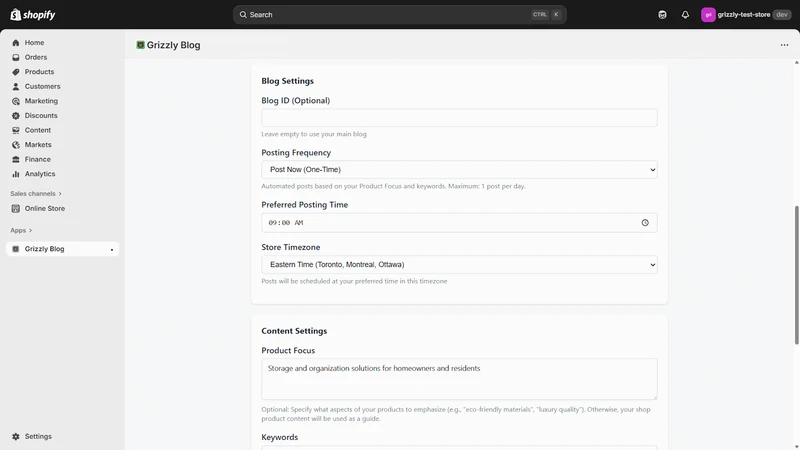800x450 pixels.
Task: Click the Orders icon in sidebar
Action: click(16, 58)
